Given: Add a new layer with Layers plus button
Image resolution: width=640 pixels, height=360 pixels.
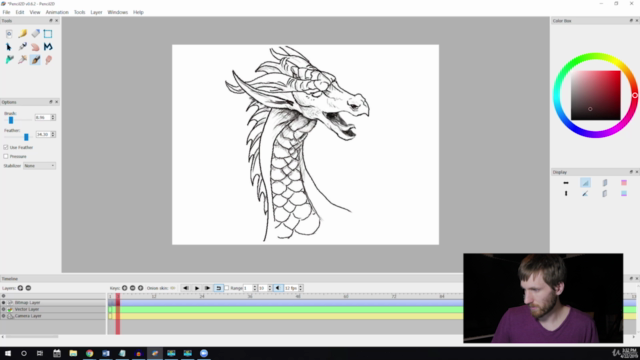Looking at the screenshot, I should click(x=20, y=288).
